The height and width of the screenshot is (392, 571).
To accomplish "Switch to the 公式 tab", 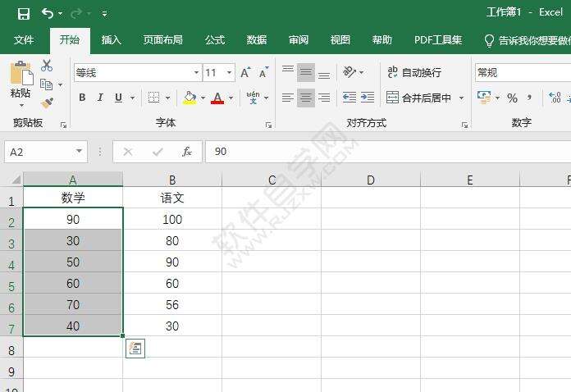I will tap(215, 39).
